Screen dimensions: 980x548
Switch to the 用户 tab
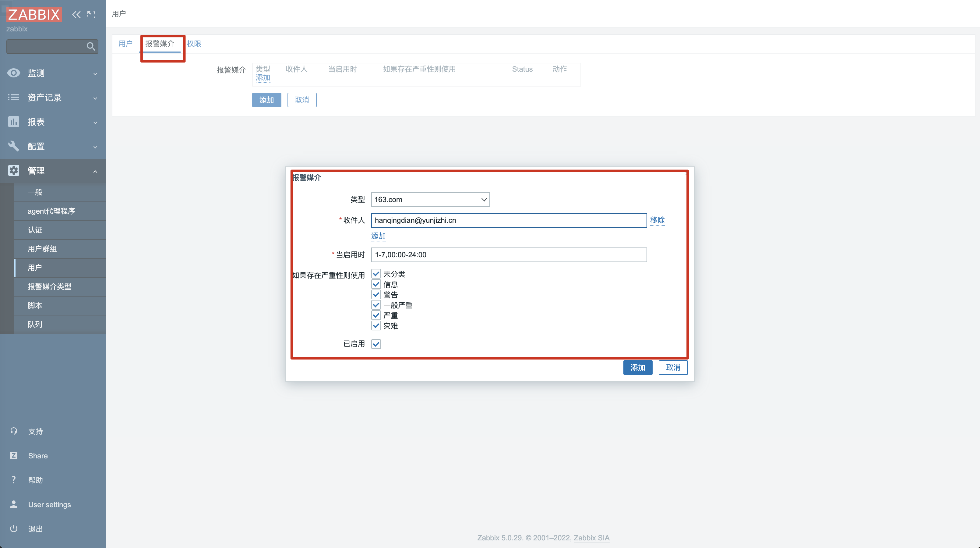125,44
